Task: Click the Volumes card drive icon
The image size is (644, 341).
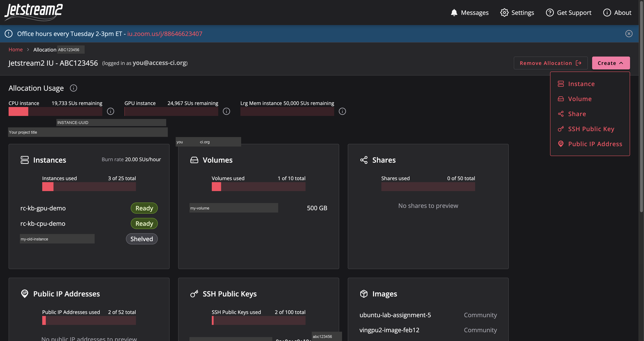Action: (194, 160)
